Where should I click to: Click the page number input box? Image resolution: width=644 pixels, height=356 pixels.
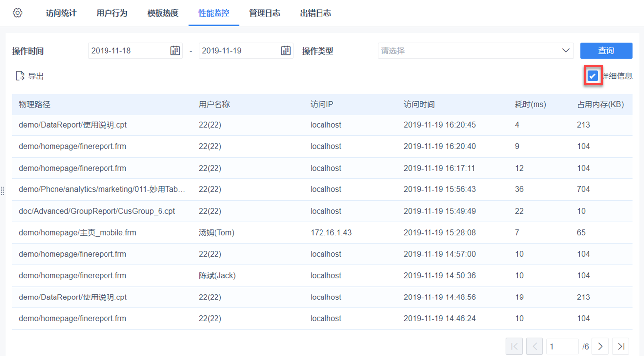[x=562, y=346]
